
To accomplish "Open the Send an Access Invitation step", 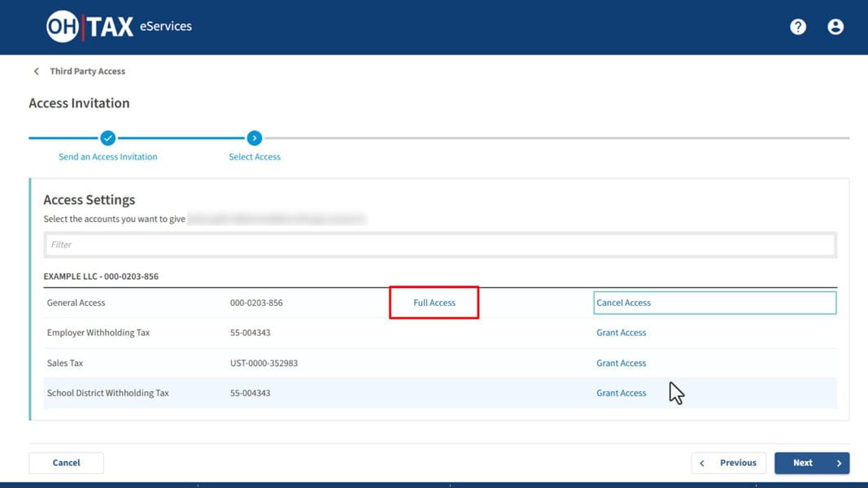I will tap(108, 157).
